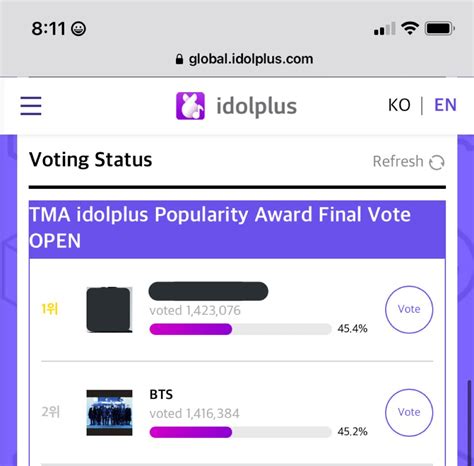The height and width of the screenshot is (466, 474).
Task: Switch language to EN
Action: pos(445,105)
